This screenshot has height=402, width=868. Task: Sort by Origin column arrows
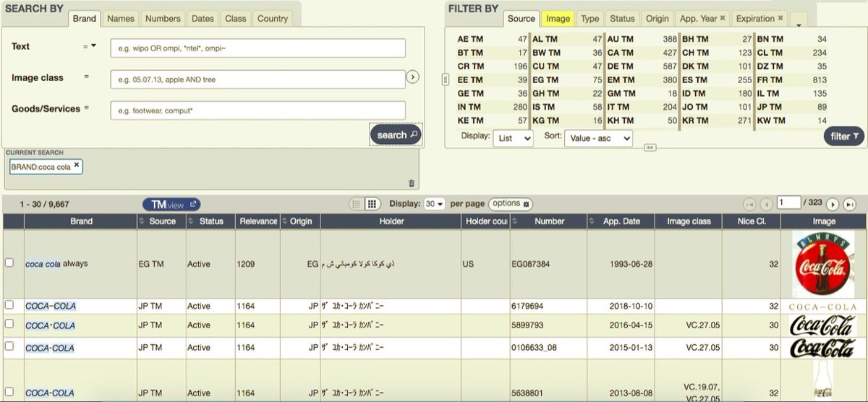pyautogui.click(x=285, y=221)
